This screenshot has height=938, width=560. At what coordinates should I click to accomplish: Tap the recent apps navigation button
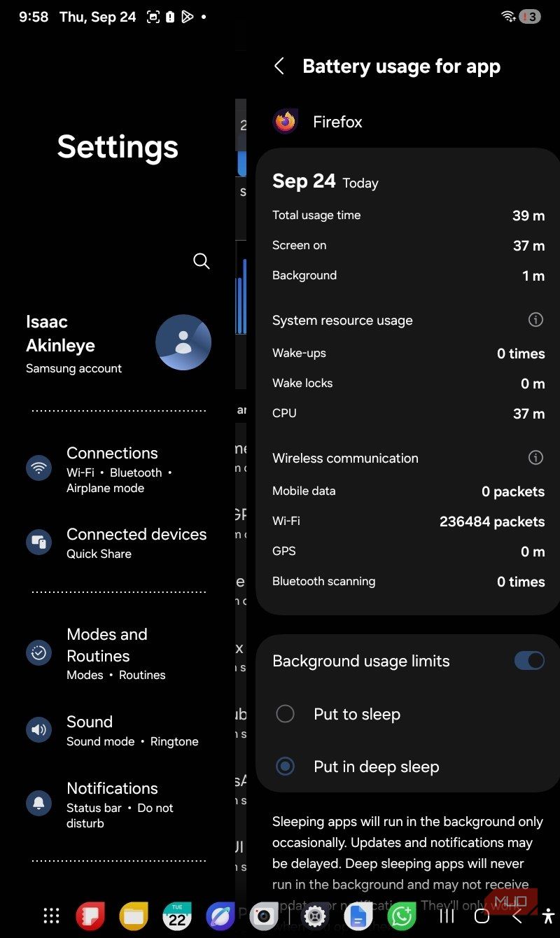[x=447, y=916]
